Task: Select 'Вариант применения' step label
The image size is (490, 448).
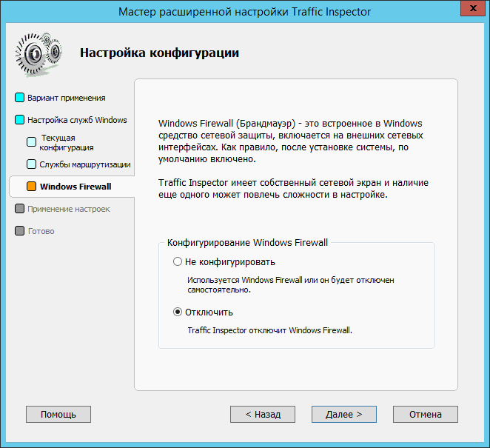Action: [67, 98]
